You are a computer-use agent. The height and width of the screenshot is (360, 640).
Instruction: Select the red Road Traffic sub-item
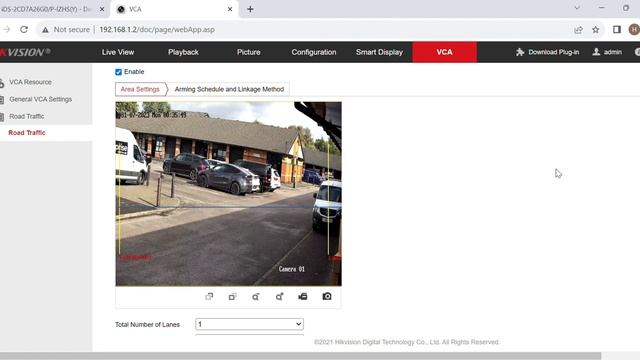(27, 133)
